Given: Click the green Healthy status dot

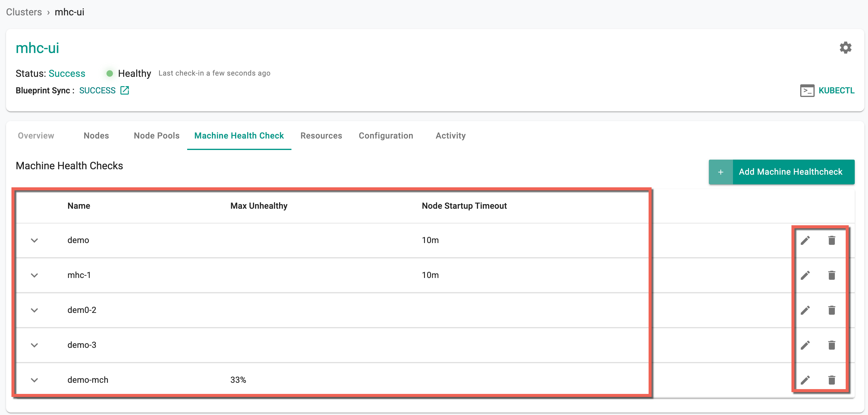Looking at the screenshot, I should (x=109, y=73).
